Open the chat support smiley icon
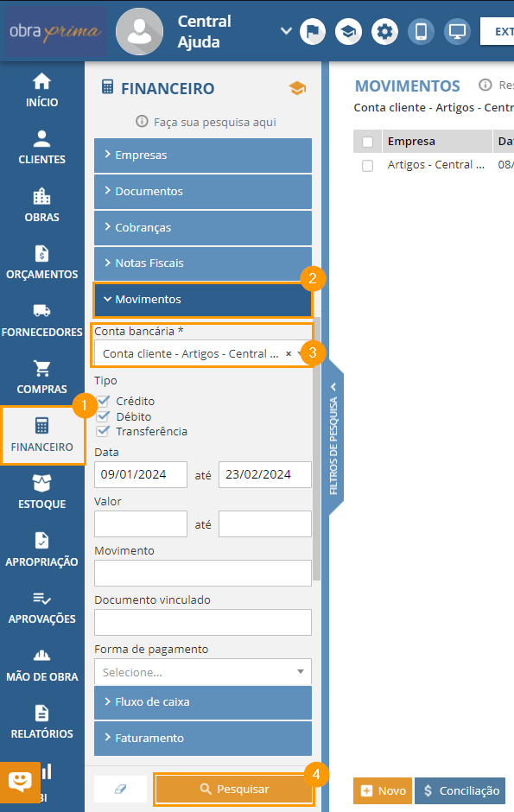 pyautogui.click(x=20, y=782)
